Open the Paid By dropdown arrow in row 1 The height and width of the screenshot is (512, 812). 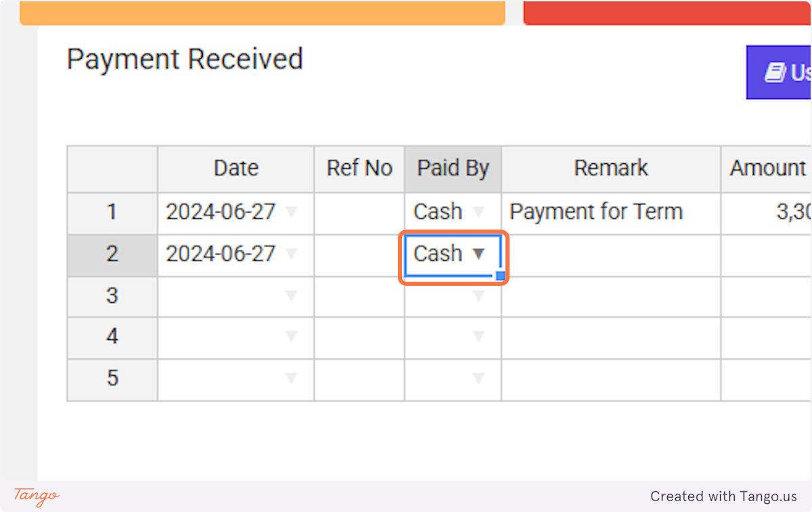pos(479,212)
